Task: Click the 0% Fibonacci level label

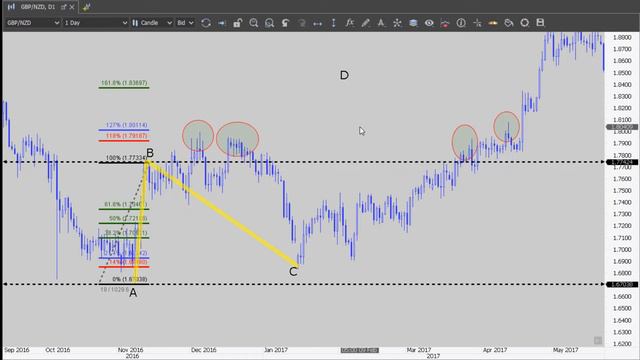Action: [130, 279]
